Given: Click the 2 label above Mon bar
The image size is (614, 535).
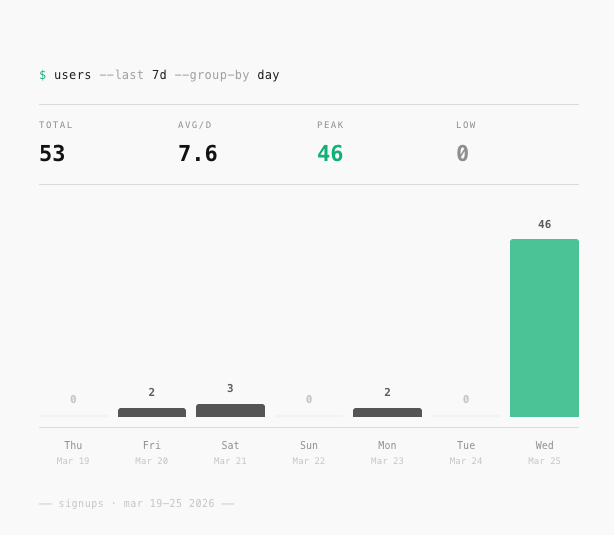Looking at the screenshot, I should pos(387,392).
